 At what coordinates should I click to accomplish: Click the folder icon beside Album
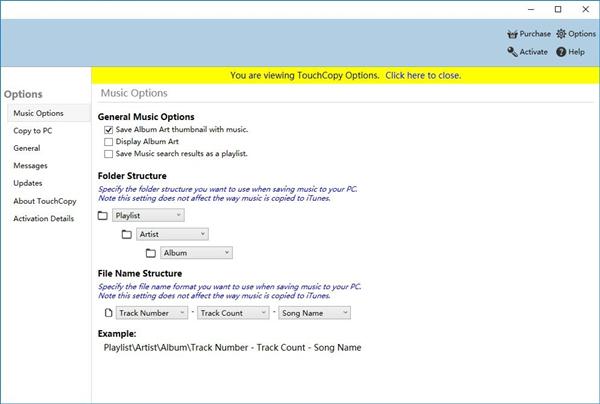pyautogui.click(x=151, y=253)
